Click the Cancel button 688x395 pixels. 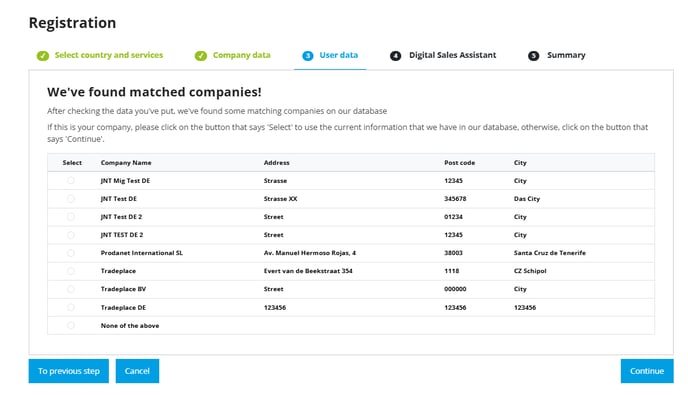[x=137, y=371]
